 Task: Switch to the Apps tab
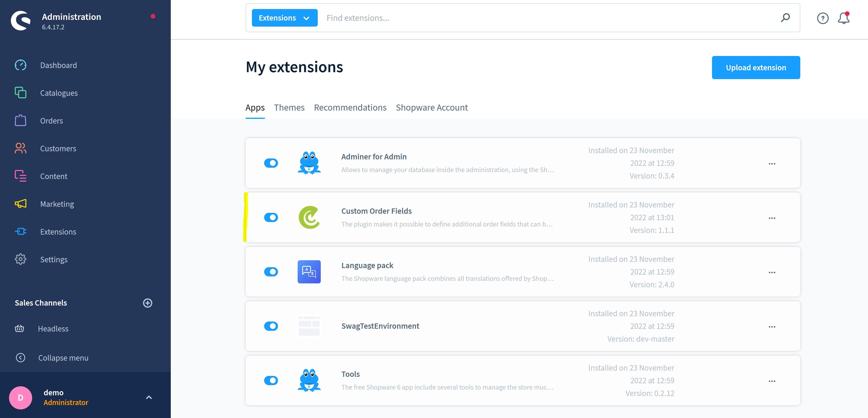coord(255,108)
